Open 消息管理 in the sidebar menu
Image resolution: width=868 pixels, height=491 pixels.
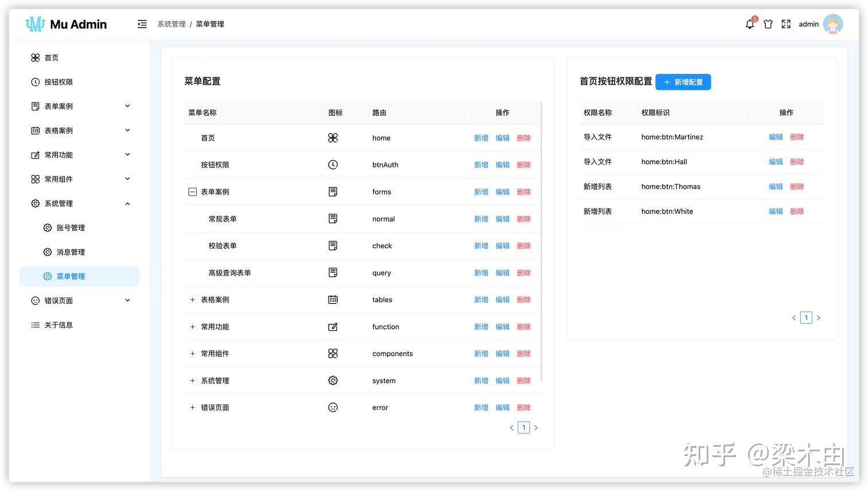(71, 252)
